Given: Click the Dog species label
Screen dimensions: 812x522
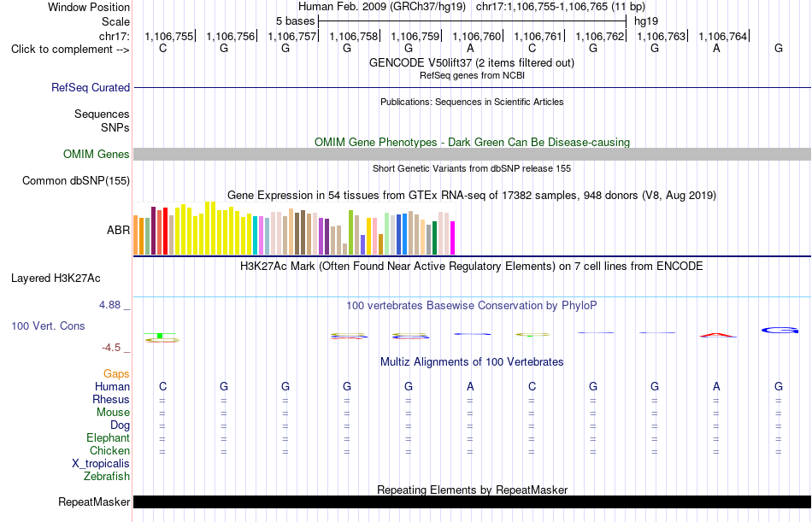Looking at the screenshot, I should [121, 425].
